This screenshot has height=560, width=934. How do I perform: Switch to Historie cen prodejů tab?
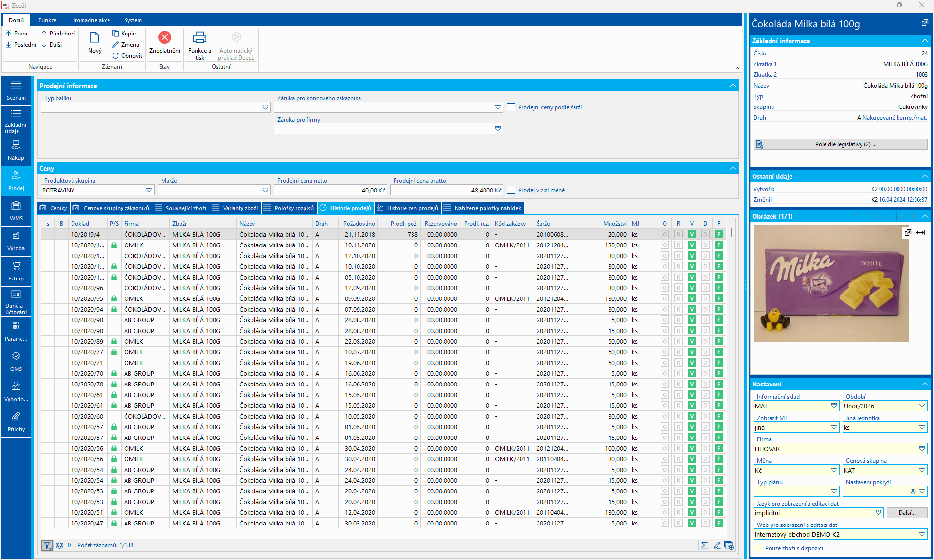408,208
